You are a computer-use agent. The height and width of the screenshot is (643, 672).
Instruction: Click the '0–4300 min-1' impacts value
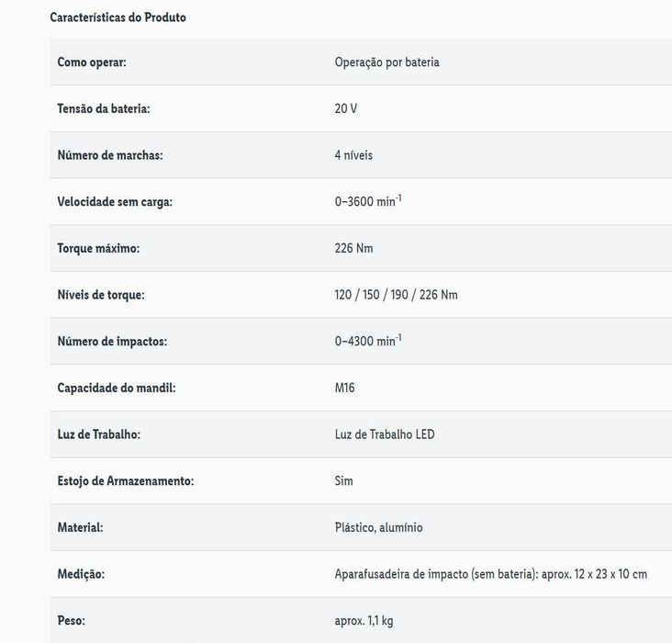click(x=368, y=341)
